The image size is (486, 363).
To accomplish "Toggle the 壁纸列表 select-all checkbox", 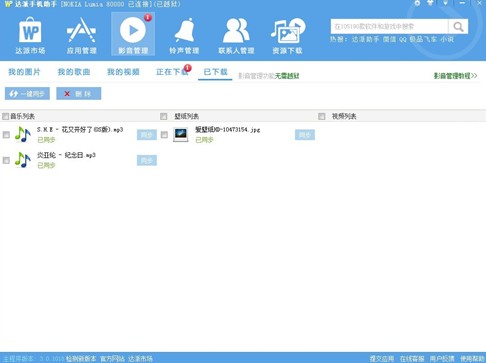I will pos(163,116).
